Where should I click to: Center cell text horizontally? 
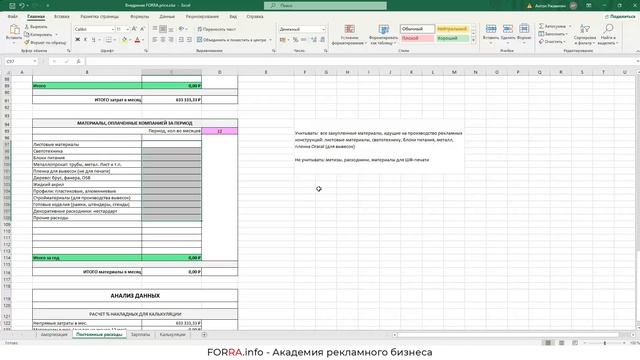click(x=163, y=40)
